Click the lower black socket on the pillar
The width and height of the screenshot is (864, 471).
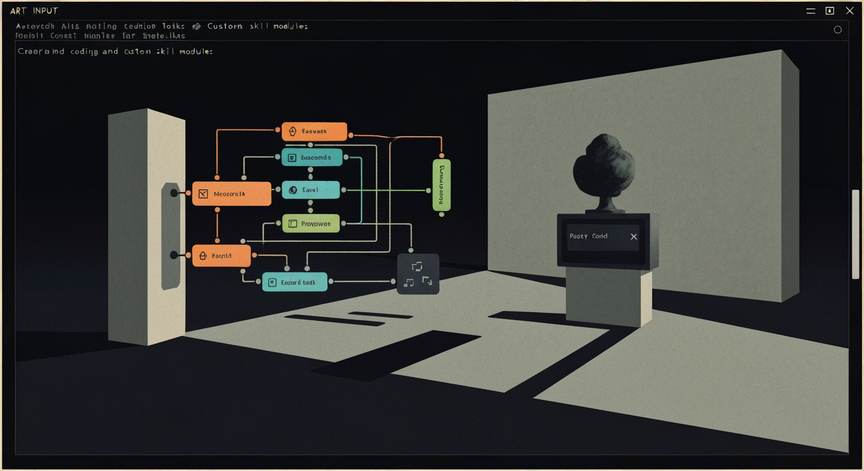(x=174, y=255)
